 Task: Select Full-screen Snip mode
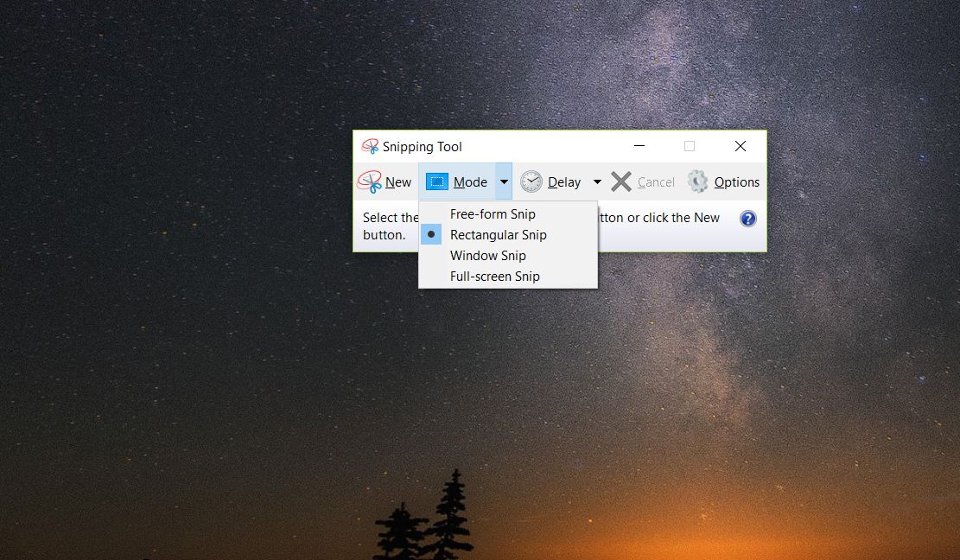[x=494, y=277]
